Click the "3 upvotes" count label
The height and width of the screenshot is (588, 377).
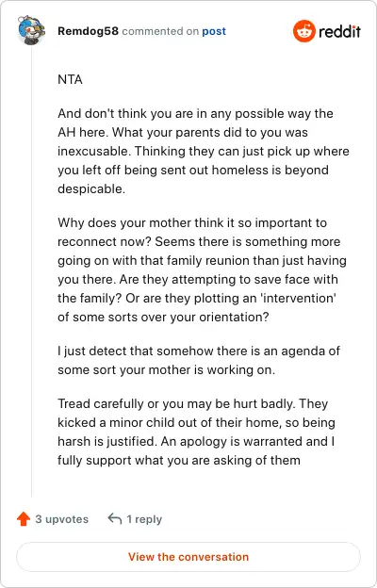pos(62,519)
